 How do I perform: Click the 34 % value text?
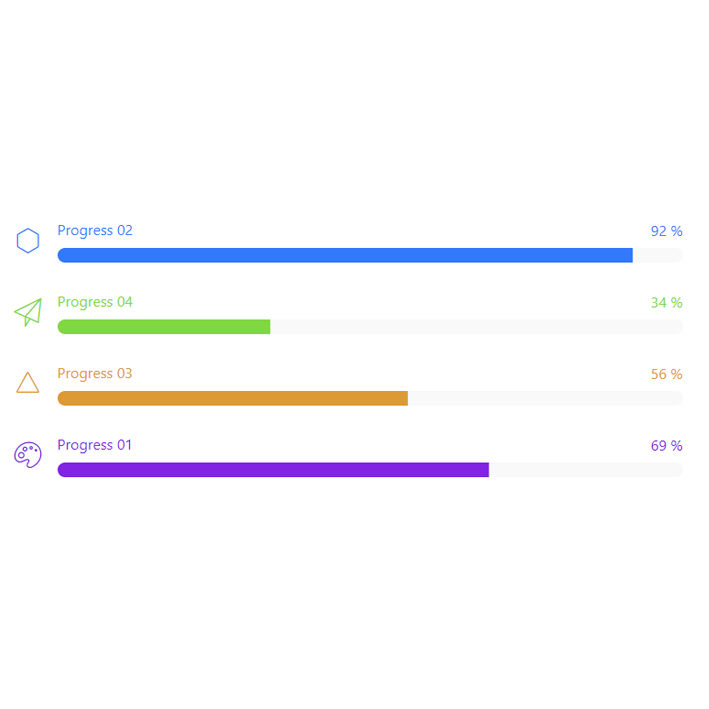click(666, 303)
